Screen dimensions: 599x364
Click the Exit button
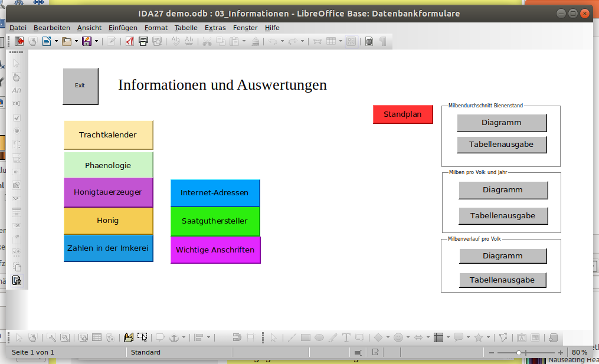[x=80, y=86]
